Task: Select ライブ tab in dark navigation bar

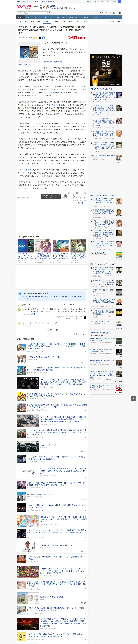Action: 37,17
